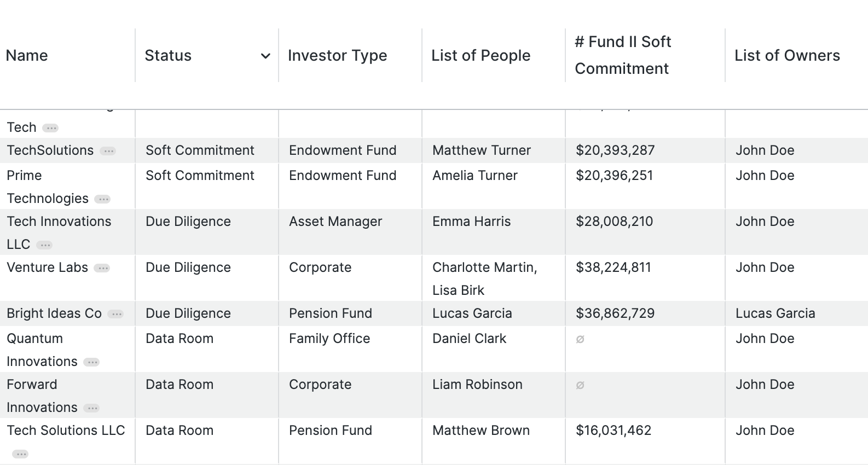Select the Pension Fund cell for Tech Solutions LLC

[331, 431]
